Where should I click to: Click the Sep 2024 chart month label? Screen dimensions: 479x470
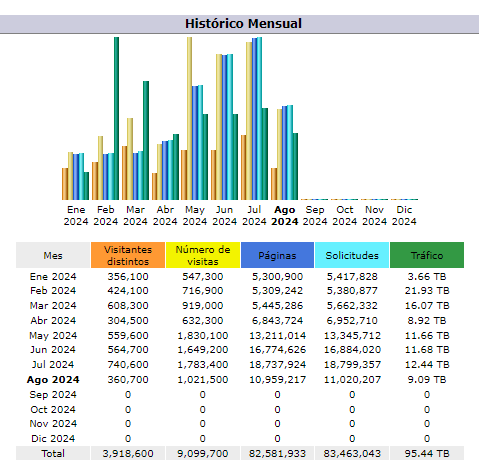coord(315,215)
